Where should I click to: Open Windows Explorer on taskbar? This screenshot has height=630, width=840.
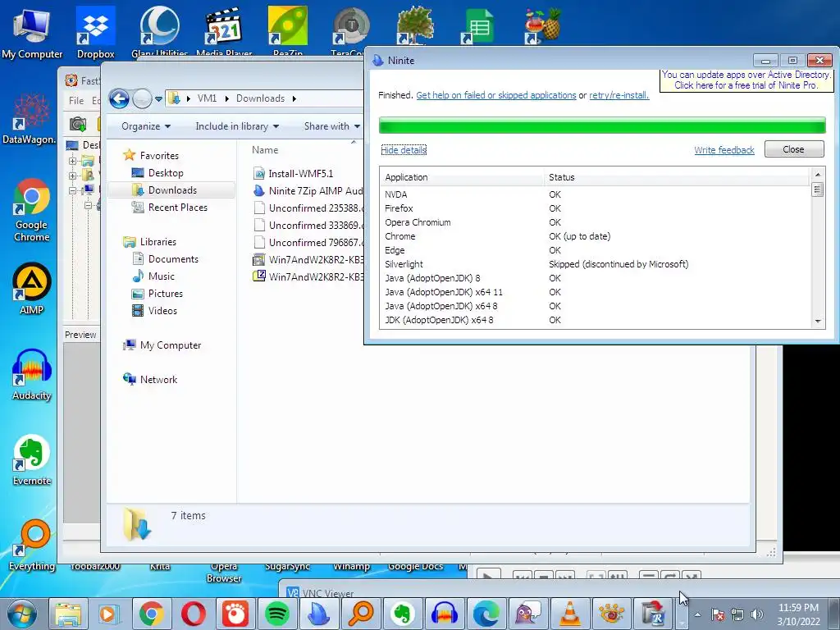pyautogui.click(x=68, y=614)
